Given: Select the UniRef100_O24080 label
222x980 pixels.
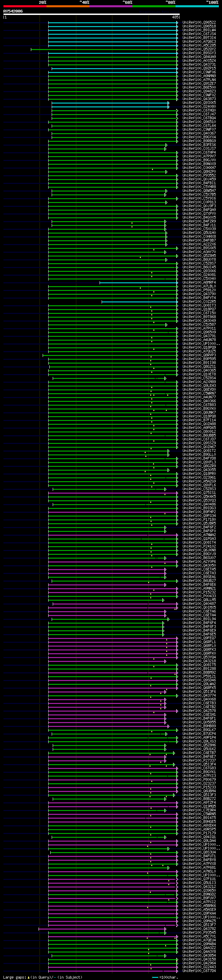Looking at the screenshot, I should (x=199, y=106).
